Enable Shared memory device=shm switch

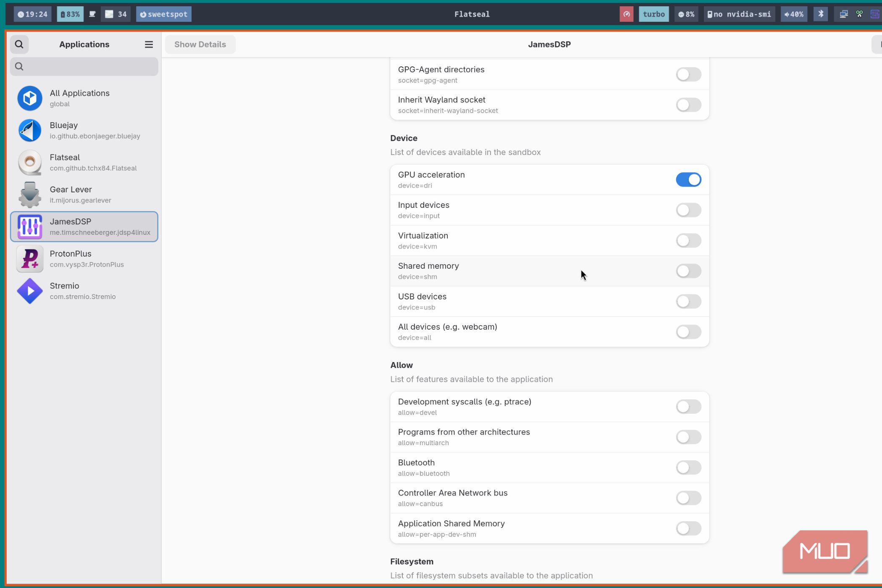coord(688,271)
